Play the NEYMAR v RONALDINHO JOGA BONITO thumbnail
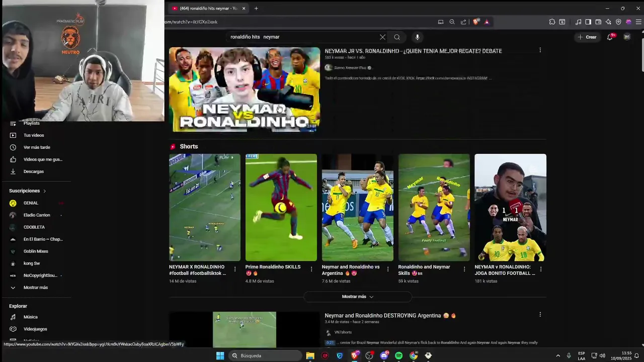 (x=510, y=207)
